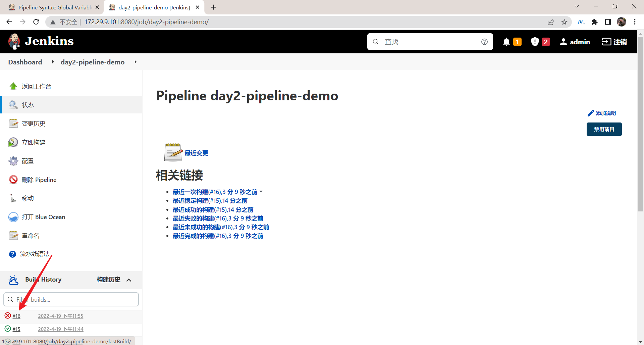The image size is (644, 345).
Task: Open the security shield warnings icon
Action: click(535, 42)
